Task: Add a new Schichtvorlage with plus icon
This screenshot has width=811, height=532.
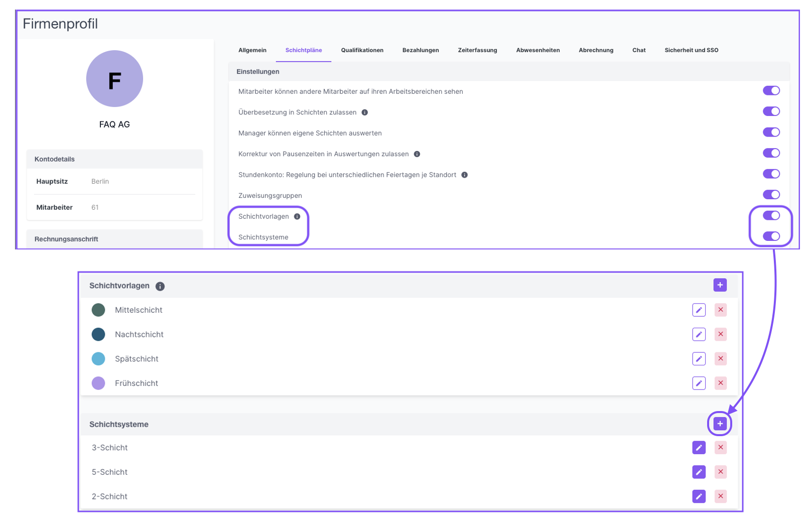Action: click(x=720, y=285)
